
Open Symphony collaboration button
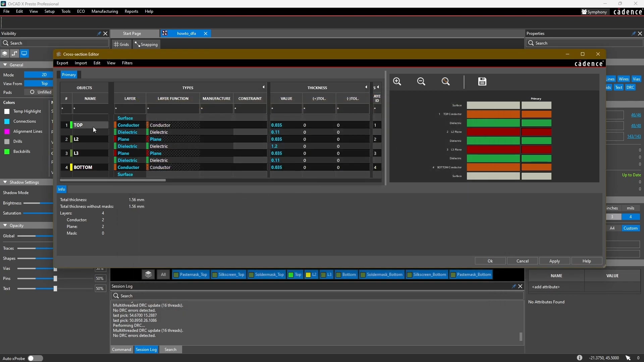tap(594, 12)
